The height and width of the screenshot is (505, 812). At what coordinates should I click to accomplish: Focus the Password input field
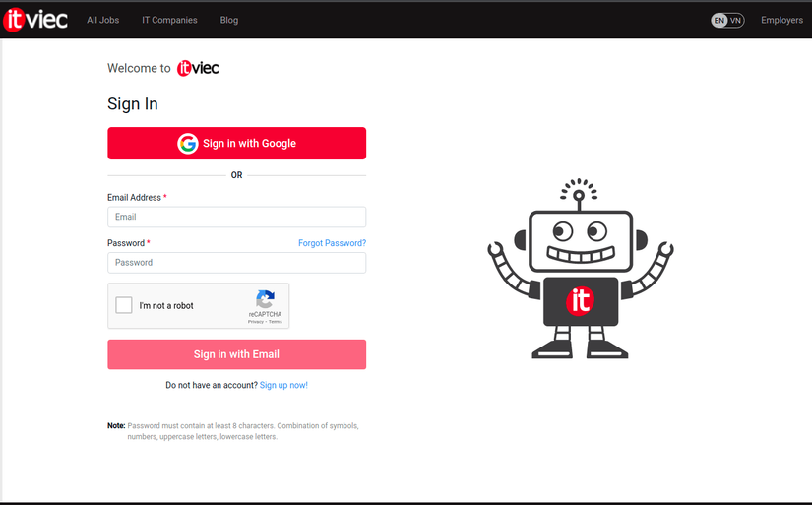coord(236,263)
